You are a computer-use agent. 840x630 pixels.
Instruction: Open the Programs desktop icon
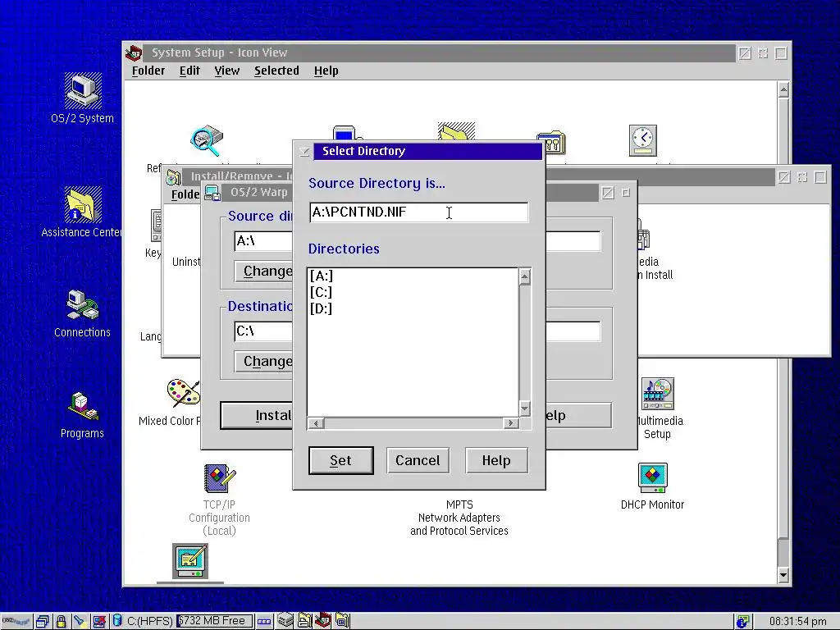pyautogui.click(x=83, y=406)
